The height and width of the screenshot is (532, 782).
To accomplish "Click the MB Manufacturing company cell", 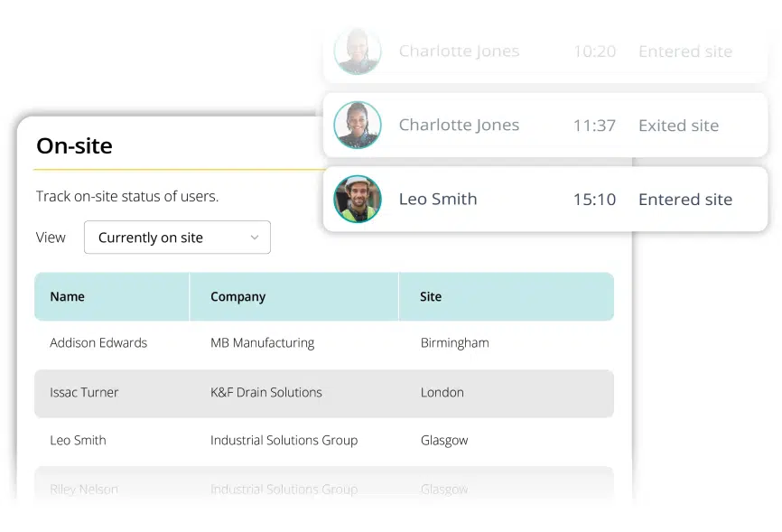I will [263, 343].
